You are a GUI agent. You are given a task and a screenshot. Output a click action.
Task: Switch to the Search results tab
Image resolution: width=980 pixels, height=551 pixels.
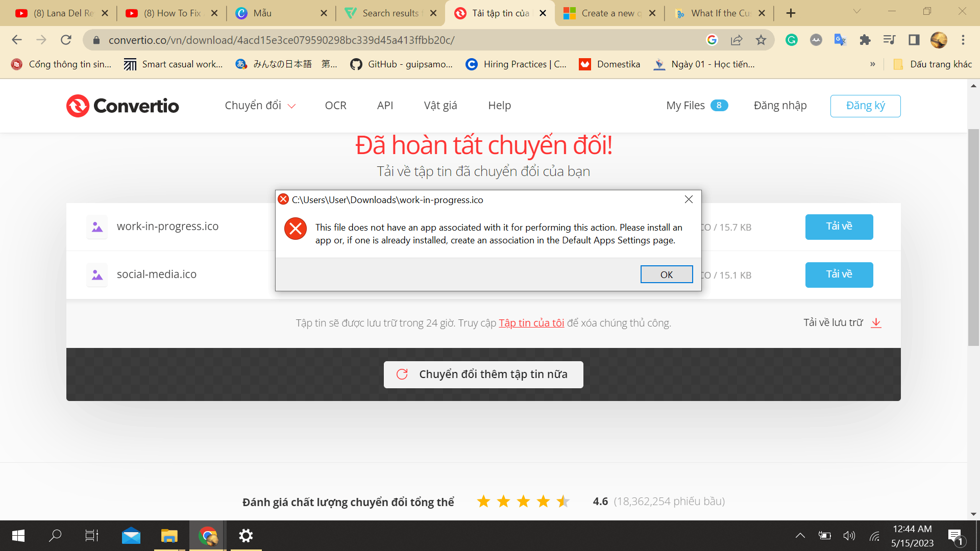pyautogui.click(x=391, y=13)
